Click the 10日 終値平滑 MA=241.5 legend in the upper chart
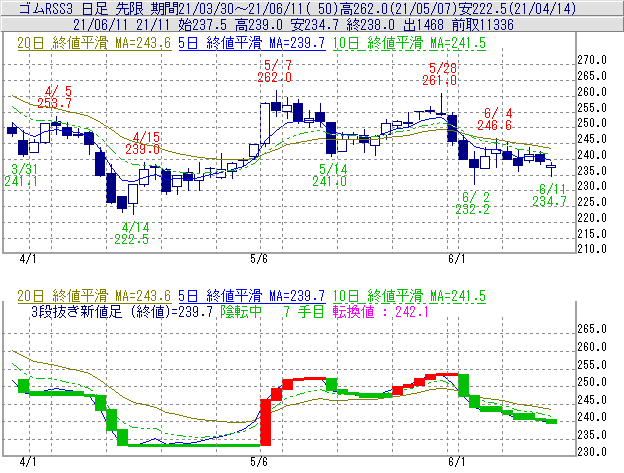Image resolution: width=624 pixels, height=473 pixels. pyautogui.click(x=409, y=43)
